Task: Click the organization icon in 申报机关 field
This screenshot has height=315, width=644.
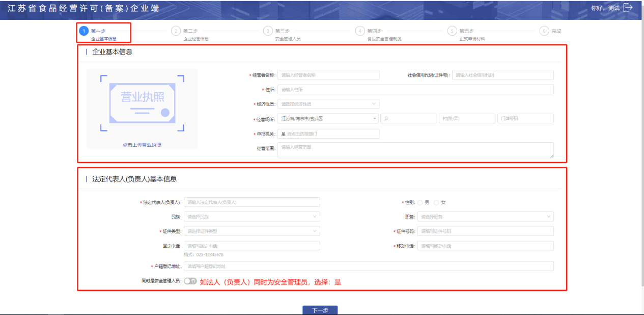Action: tap(283, 134)
